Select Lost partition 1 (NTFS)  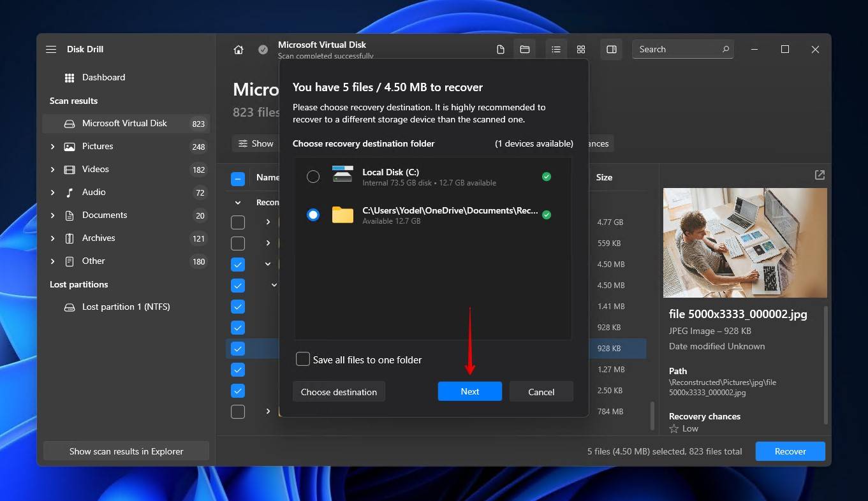pyautogui.click(x=126, y=307)
